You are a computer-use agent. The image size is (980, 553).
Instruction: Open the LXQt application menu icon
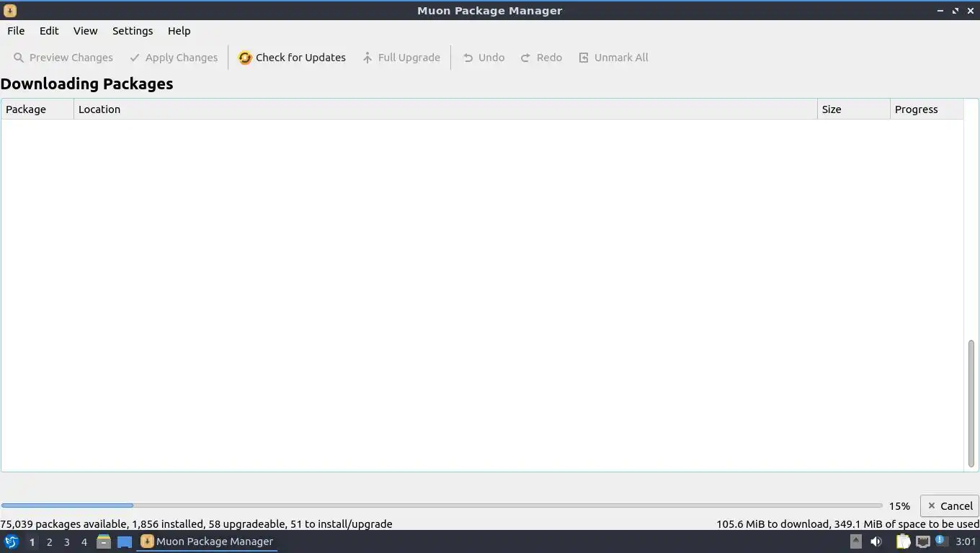pyautogui.click(x=12, y=541)
